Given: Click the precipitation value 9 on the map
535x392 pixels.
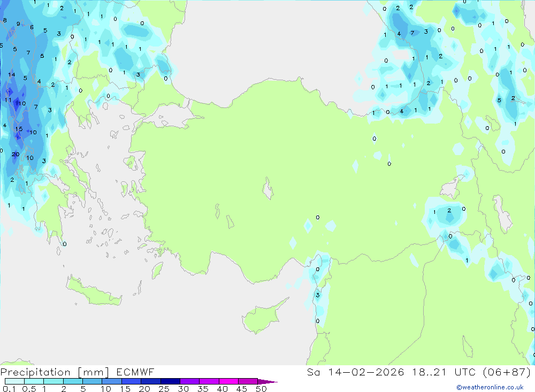Looking at the screenshot, I should (18, 24).
